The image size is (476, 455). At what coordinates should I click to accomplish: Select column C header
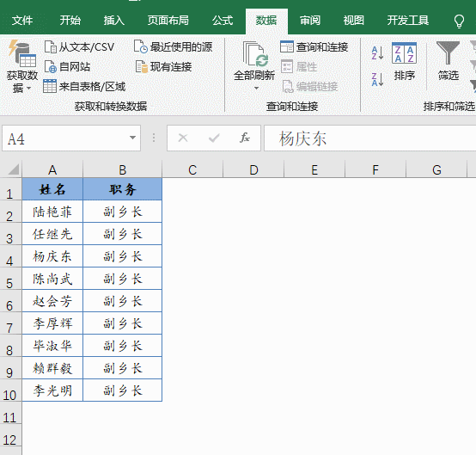[x=192, y=169]
